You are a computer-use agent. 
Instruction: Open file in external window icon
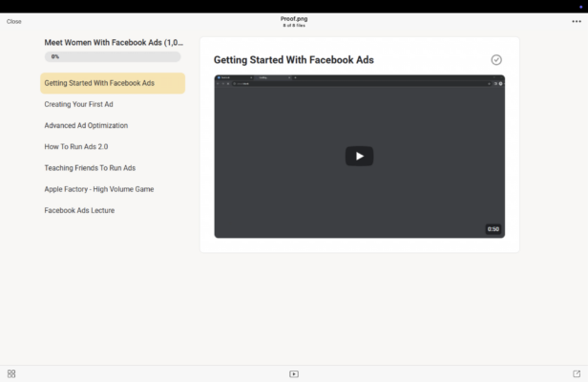coord(577,373)
